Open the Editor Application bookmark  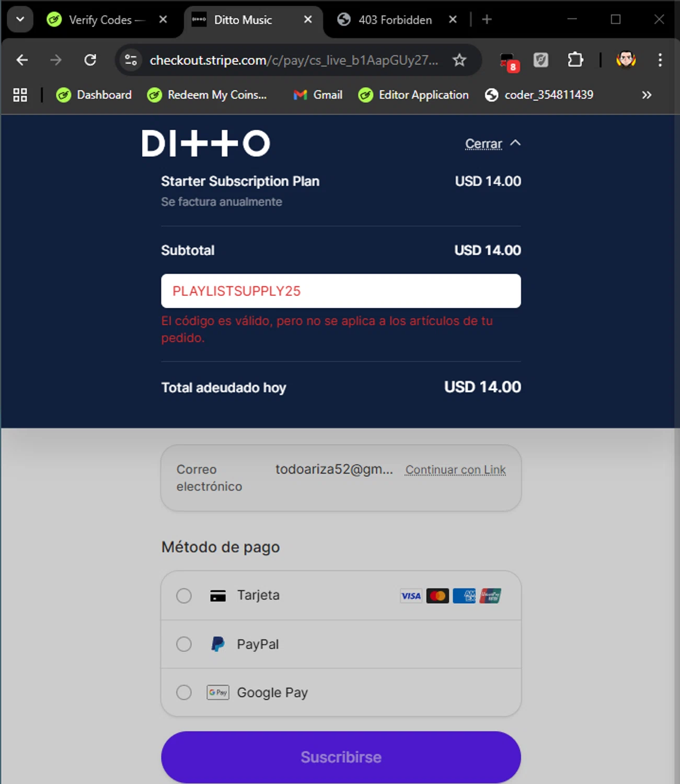point(413,95)
